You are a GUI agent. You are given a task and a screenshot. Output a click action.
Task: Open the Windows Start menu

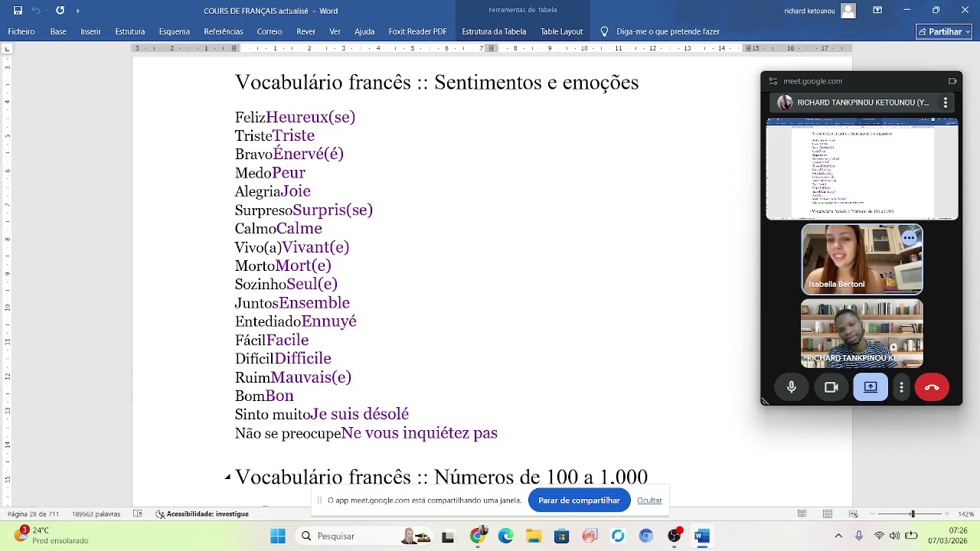click(x=278, y=536)
